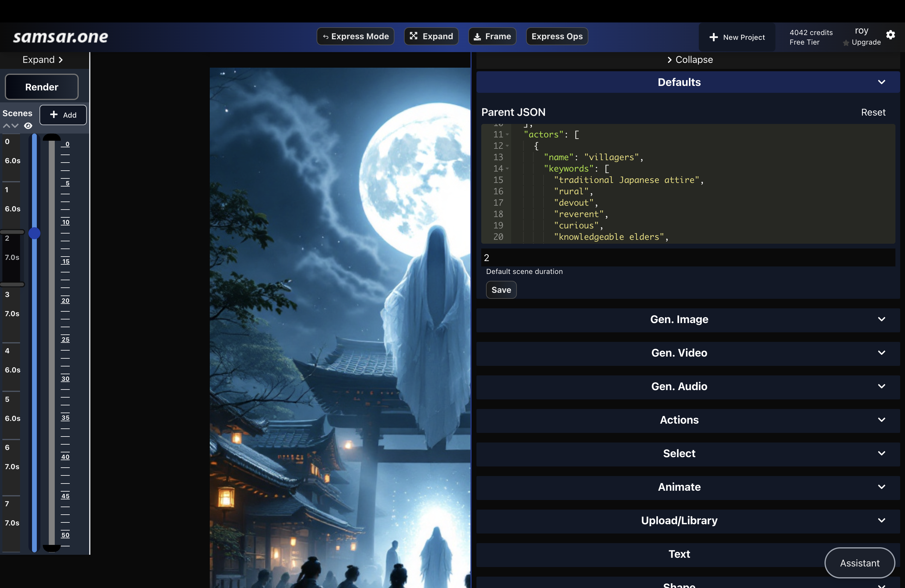Toggle scene visibility with the eye icon
This screenshot has height=588, width=905.
[28, 126]
